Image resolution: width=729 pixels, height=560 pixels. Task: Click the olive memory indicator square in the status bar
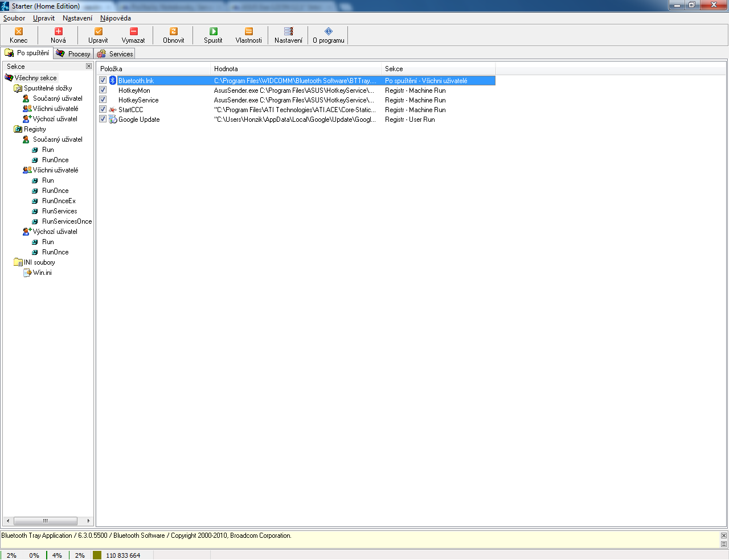coord(97,555)
